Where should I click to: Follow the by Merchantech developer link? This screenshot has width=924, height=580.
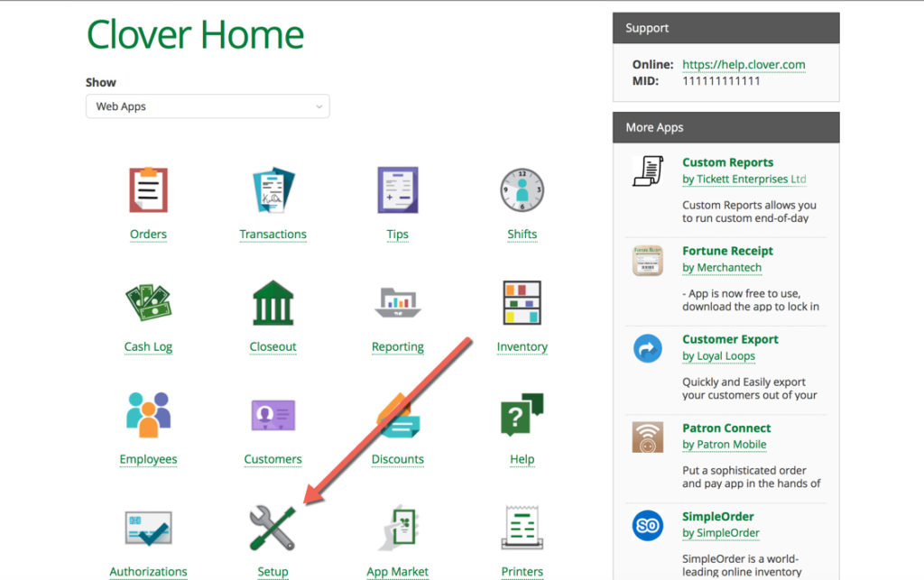[x=722, y=268]
